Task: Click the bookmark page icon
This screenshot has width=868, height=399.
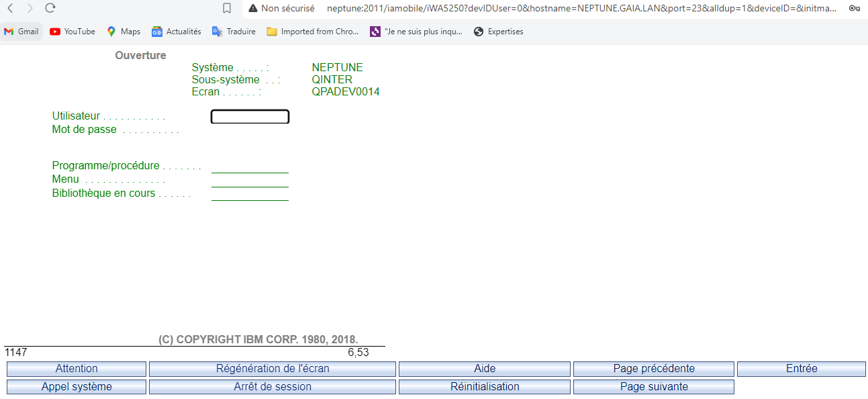Action: [227, 8]
